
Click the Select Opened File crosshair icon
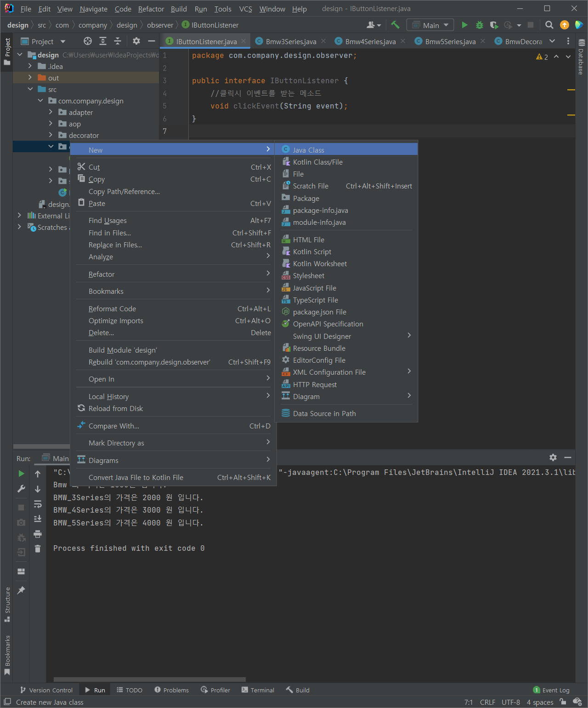pyautogui.click(x=88, y=41)
